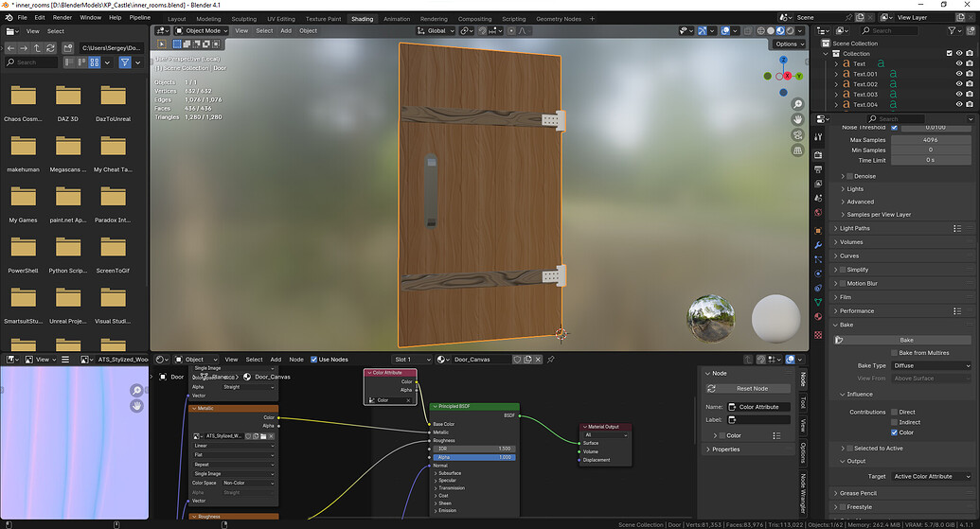Enable Indirect contribution checkbox
The height and width of the screenshot is (529, 980).
895,422
